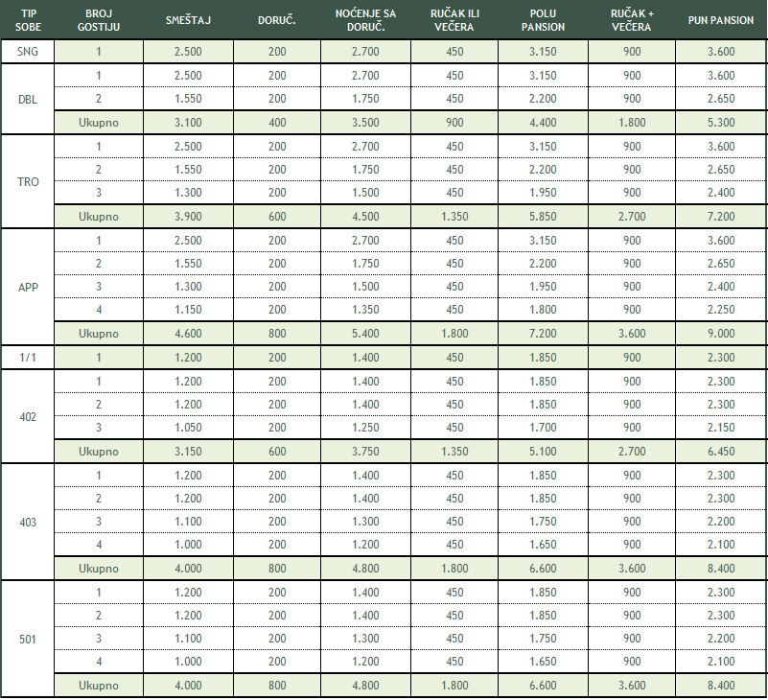Click 1.250 for 402 guest 3
Screen dimensions: 768x700
tap(365, 428)
